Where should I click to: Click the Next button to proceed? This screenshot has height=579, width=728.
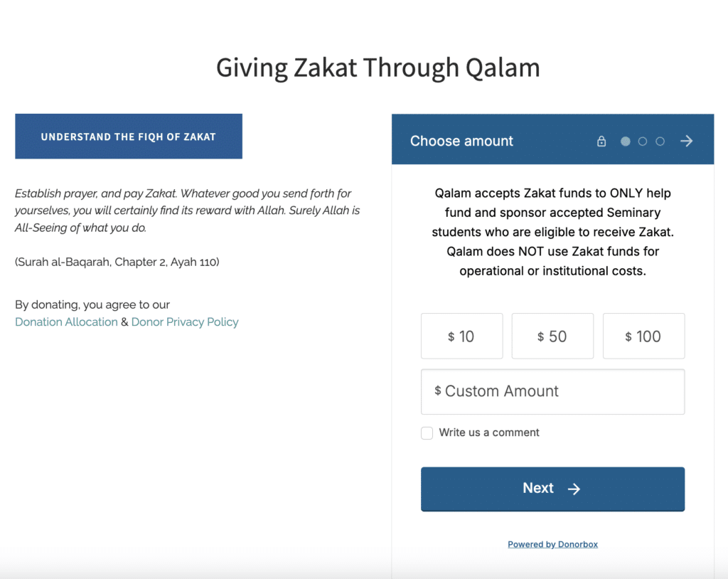pos(552,489)
